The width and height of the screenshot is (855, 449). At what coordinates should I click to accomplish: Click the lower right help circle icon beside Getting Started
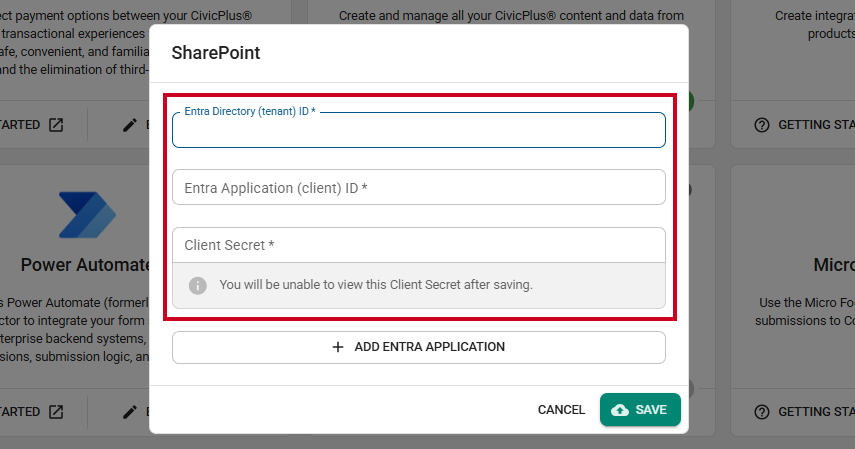click(x=762, y=412)
